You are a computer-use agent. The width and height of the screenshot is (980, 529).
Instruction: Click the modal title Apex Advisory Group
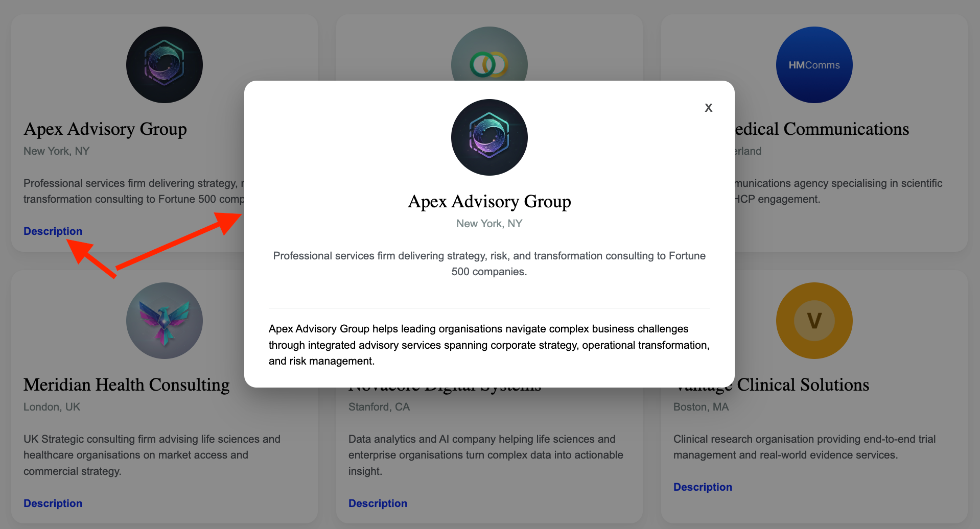(x=489, y=202)
